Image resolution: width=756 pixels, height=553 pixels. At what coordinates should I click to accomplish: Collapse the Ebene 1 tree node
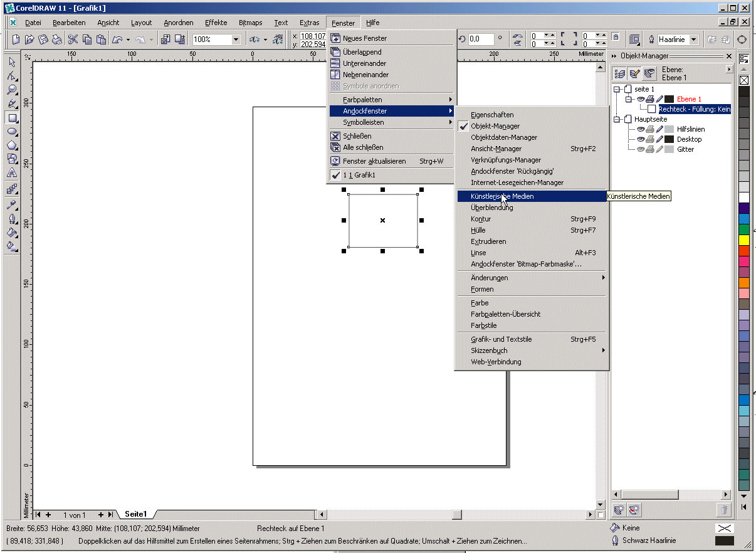(x=627, y=99)
